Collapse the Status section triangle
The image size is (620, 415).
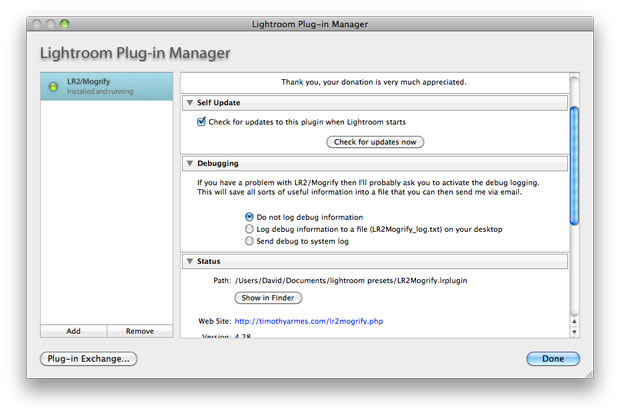190,261
